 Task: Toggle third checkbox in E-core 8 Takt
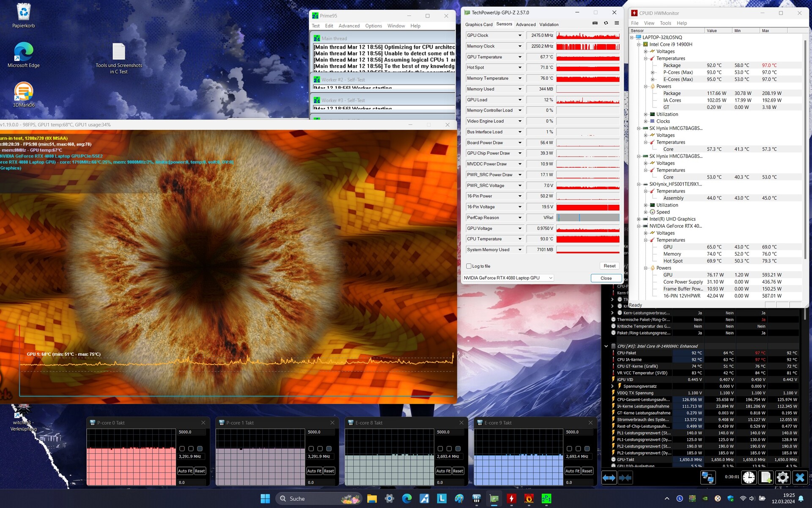(458, 448)
